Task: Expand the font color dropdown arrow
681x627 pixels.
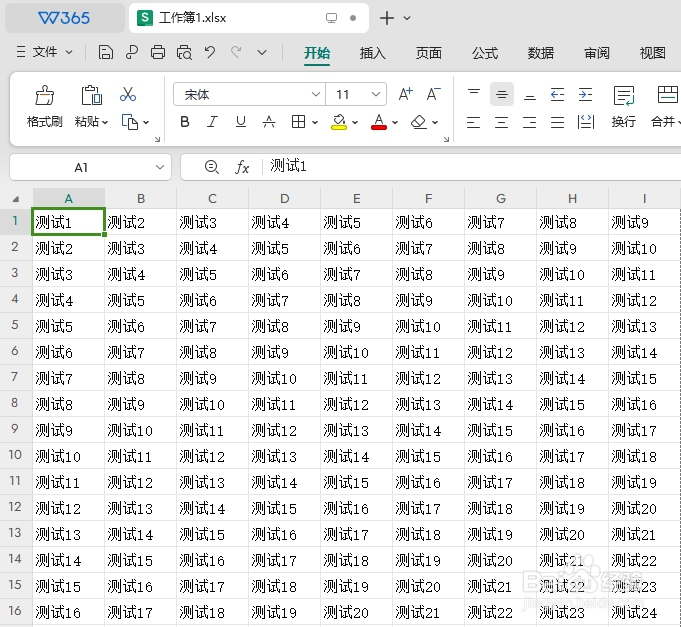Action: pos(395,122)
